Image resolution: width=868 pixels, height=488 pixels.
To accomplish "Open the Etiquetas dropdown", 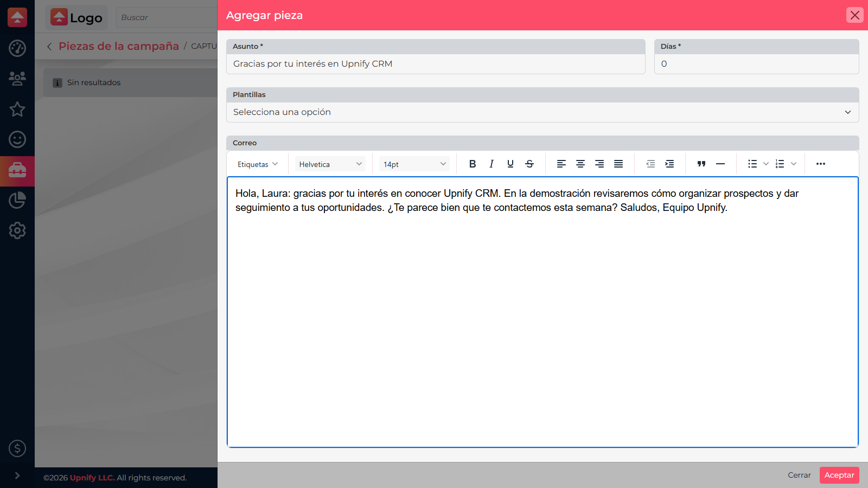I will tap(258, 164).
